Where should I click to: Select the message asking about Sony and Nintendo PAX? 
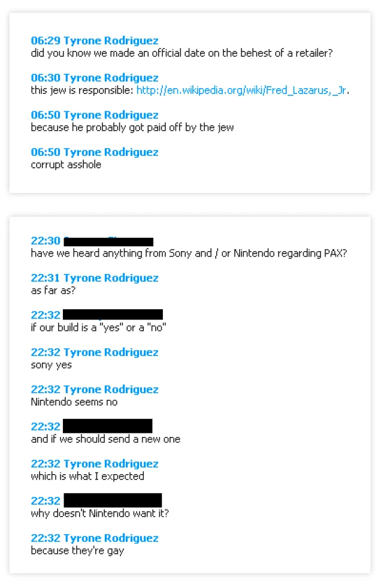[x=189, y=254]
